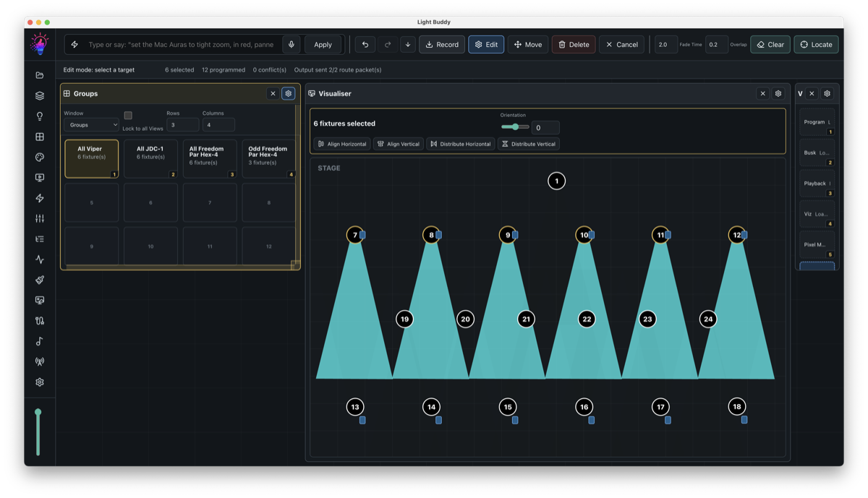Select the All JDC-1 group tile

(x=150, y=159)
